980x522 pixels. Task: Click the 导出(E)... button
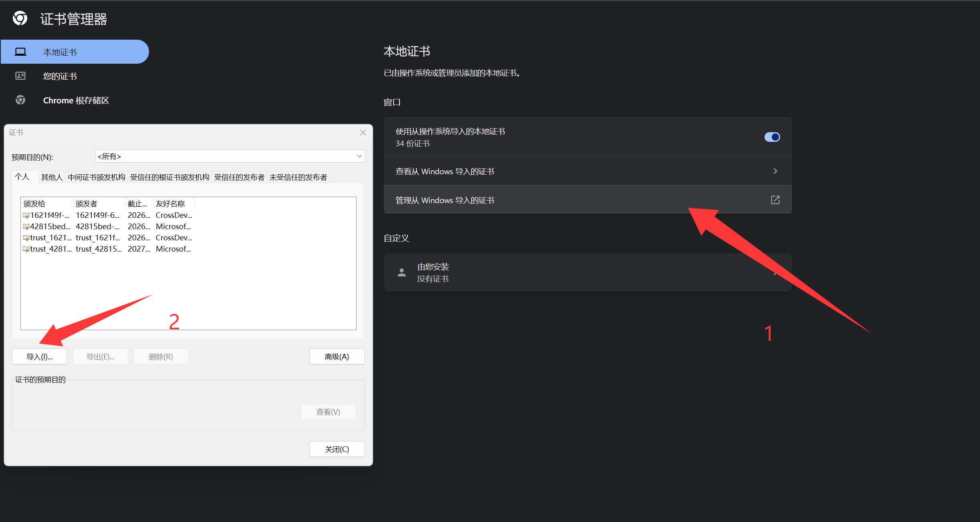[x=101, y=357]
